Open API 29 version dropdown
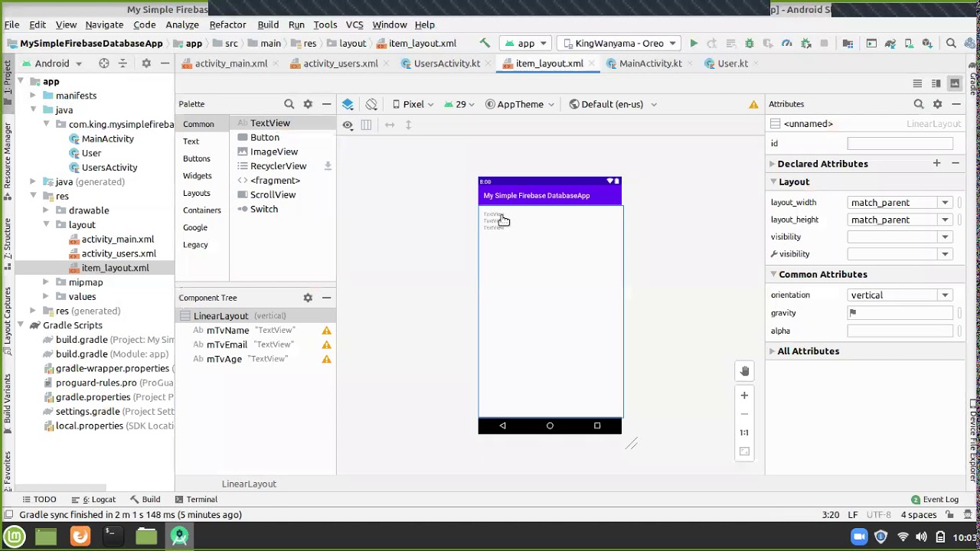980x551 pixels. [x=461, y=104]
